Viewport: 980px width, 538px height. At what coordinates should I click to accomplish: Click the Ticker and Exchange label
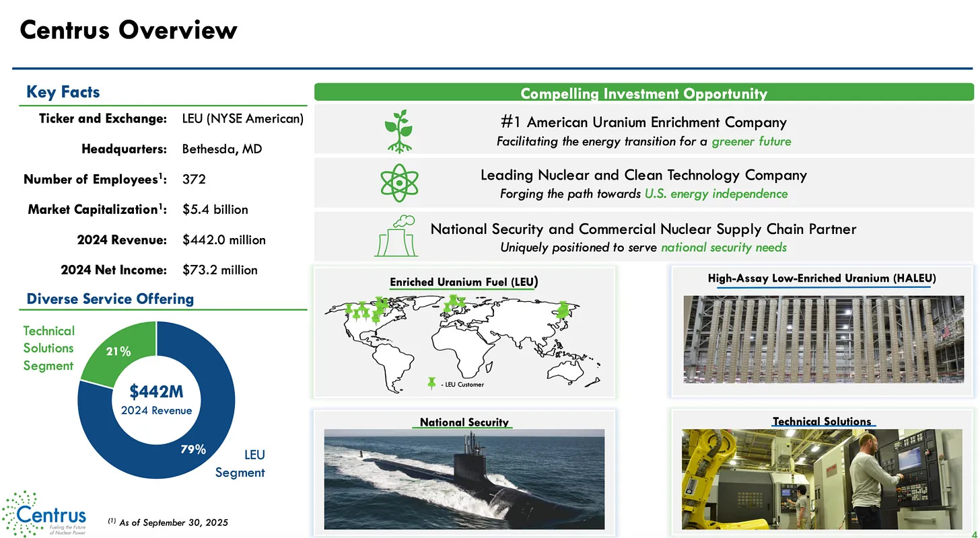102,119
